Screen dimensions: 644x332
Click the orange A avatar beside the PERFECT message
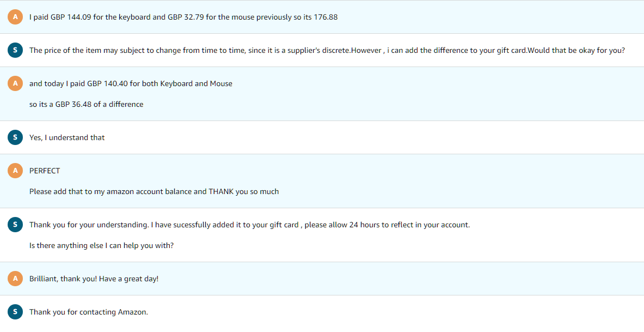coord(15,171)
